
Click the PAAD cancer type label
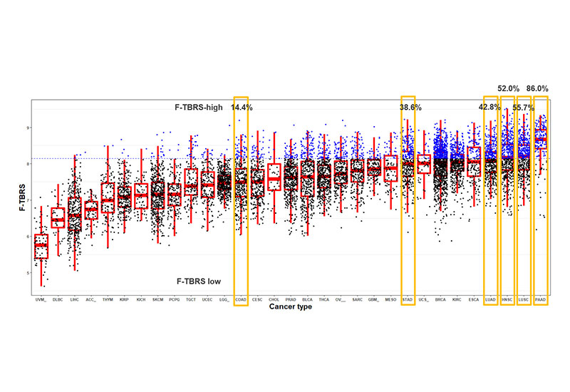click(x=540, y=301)
